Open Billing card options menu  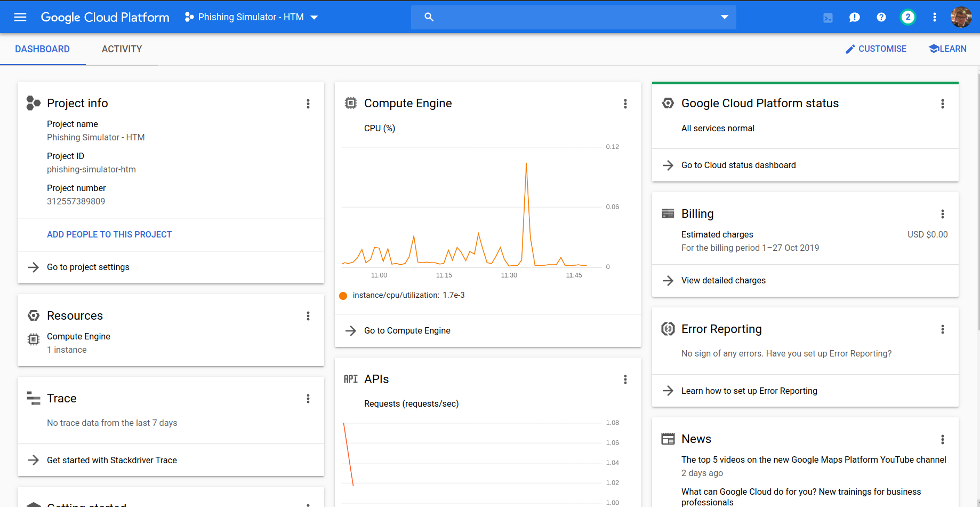[x=943, y=214]
